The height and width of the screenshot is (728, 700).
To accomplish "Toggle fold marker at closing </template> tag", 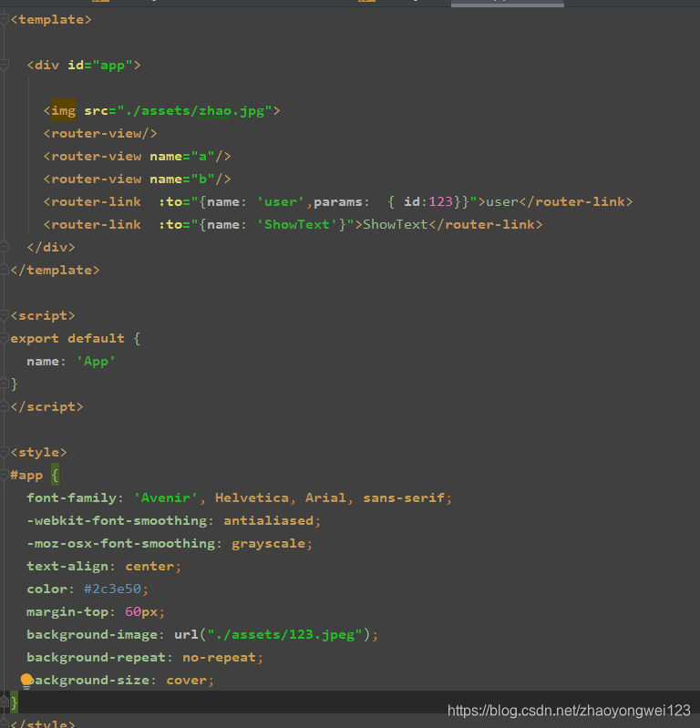I will click(5, 270).
